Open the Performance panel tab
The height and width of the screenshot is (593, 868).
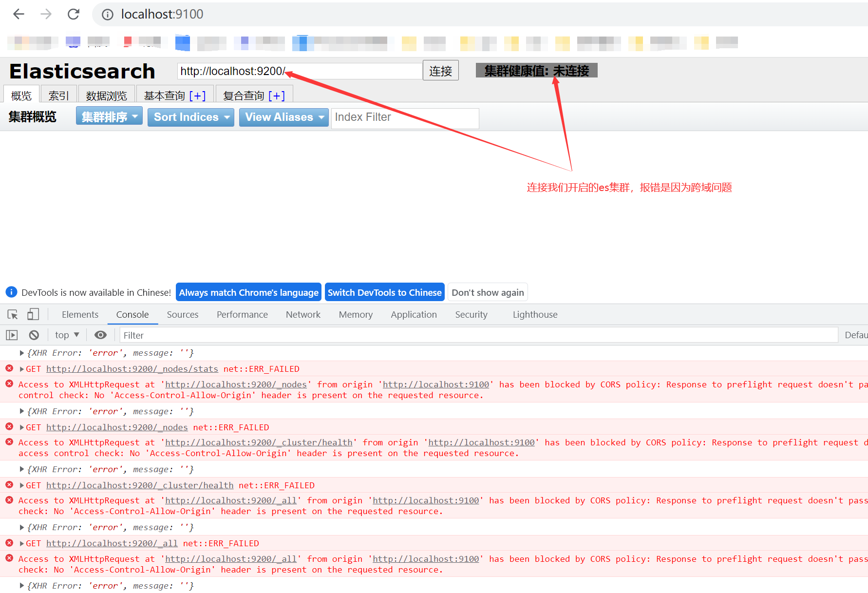(242, 314)
